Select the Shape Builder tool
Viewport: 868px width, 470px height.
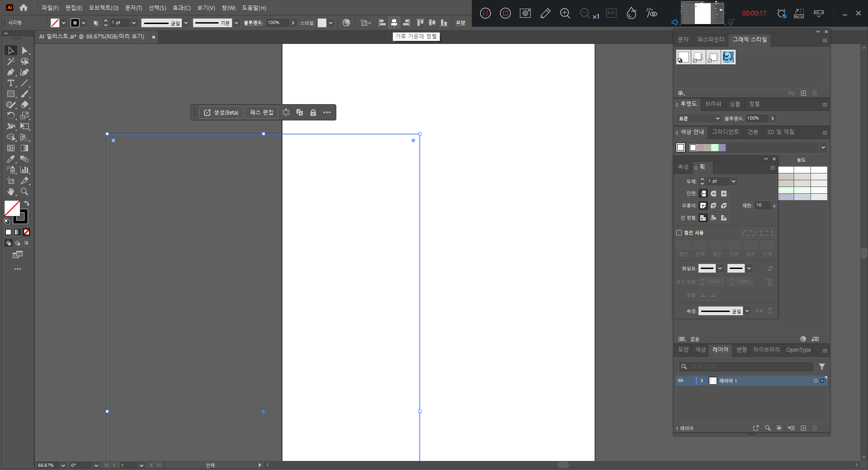[x=11, y=137]
